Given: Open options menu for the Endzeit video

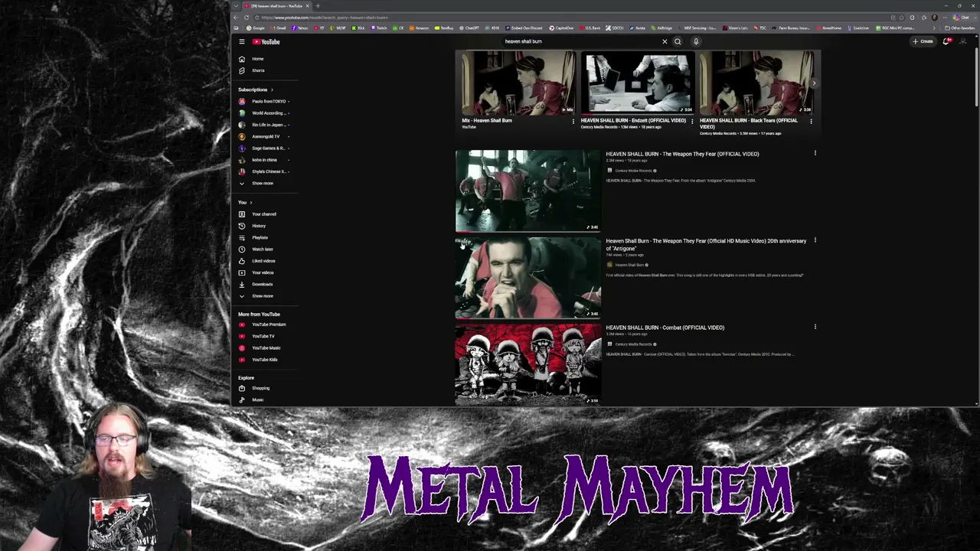Looking at the screenshot, I should click(x=692, y=121).
